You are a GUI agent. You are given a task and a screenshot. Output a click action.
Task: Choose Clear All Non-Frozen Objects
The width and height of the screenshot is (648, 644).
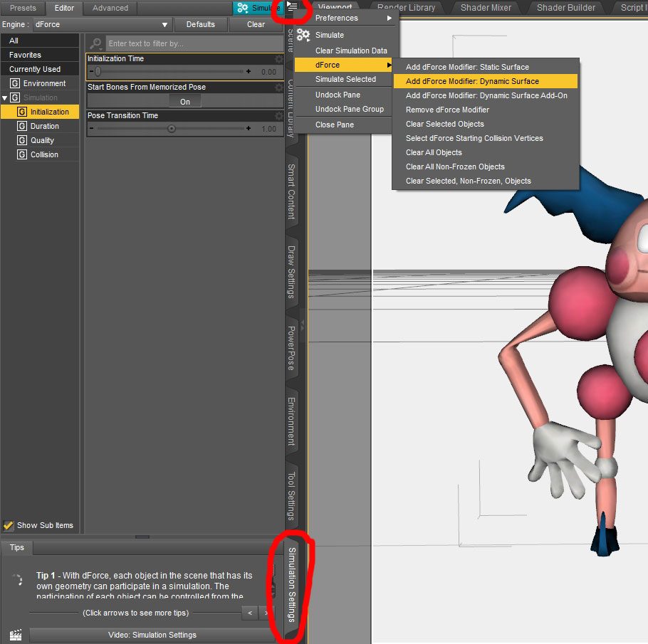[x=485, y=167]
